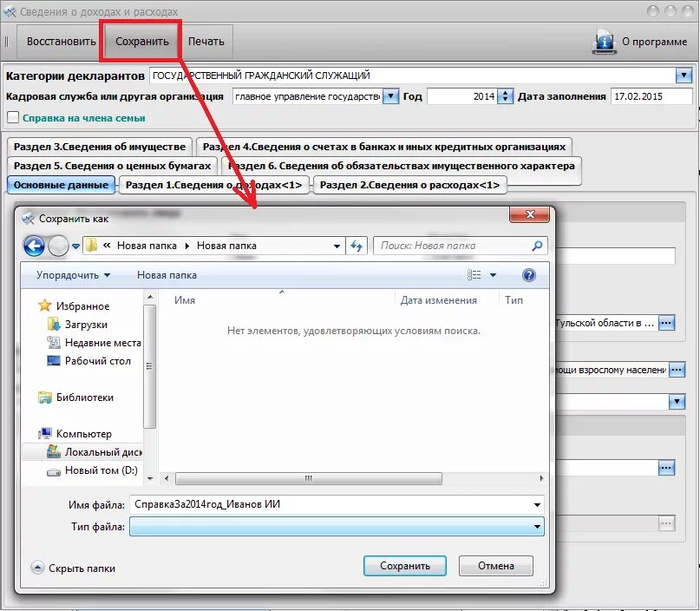Click the Поиск: Новая папка search field
Screen dimensions: 700x611
click(x=452, y=246)
